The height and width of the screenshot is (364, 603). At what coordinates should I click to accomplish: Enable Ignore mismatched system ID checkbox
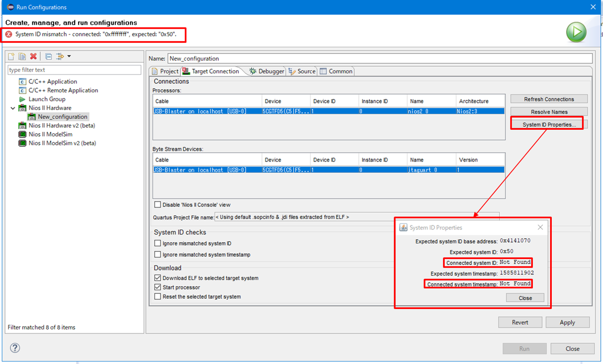158,244
